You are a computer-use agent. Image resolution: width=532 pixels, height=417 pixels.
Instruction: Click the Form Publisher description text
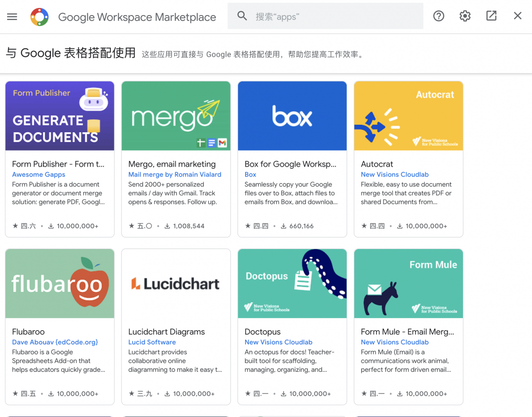click(59, 193)
